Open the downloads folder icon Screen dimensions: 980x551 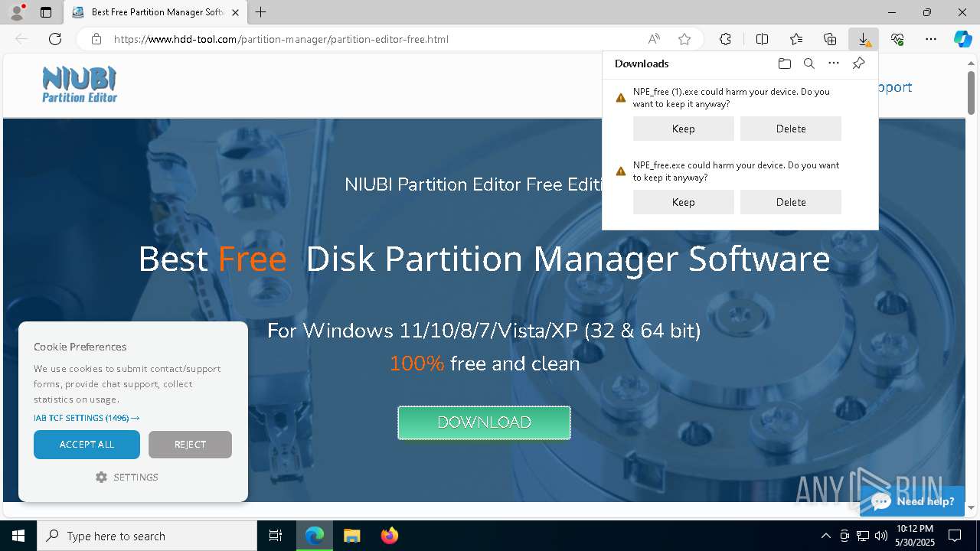coord(785,64)
